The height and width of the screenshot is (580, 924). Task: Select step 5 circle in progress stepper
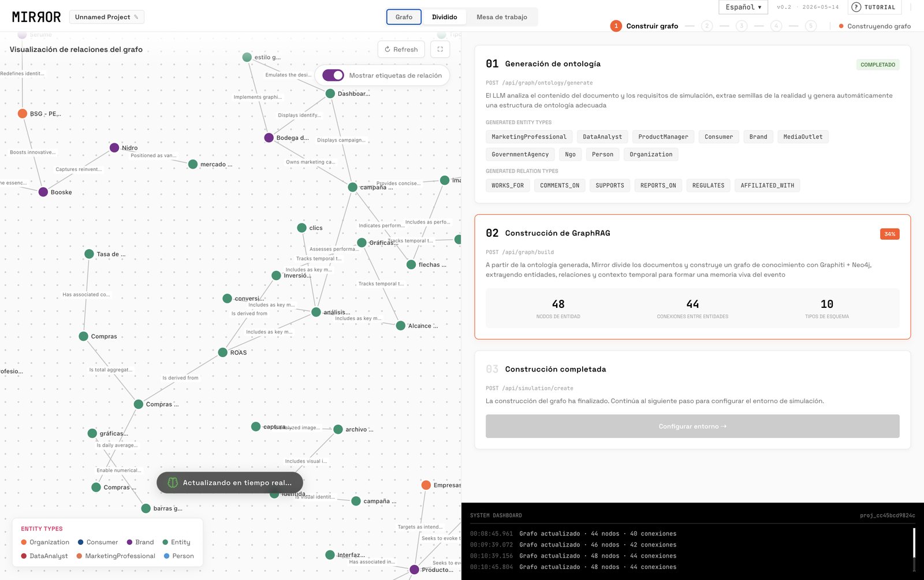coord(811,26)
